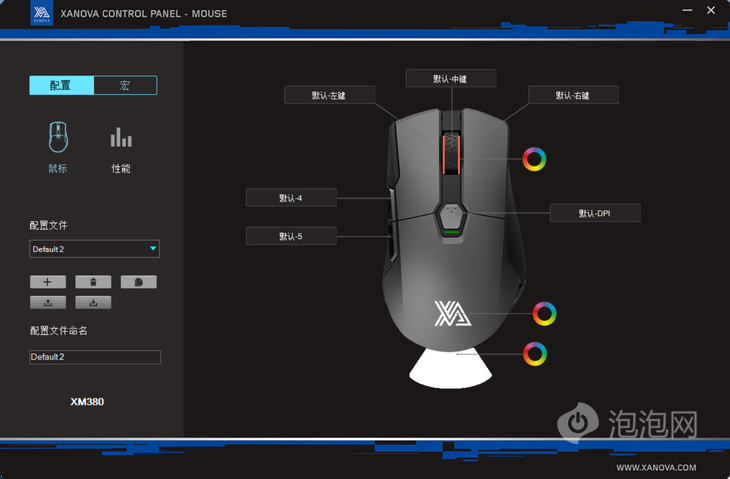Click the 默认-右键 button assignment
The width and height of the screenshot is (730, 479).
pos(574,95)
